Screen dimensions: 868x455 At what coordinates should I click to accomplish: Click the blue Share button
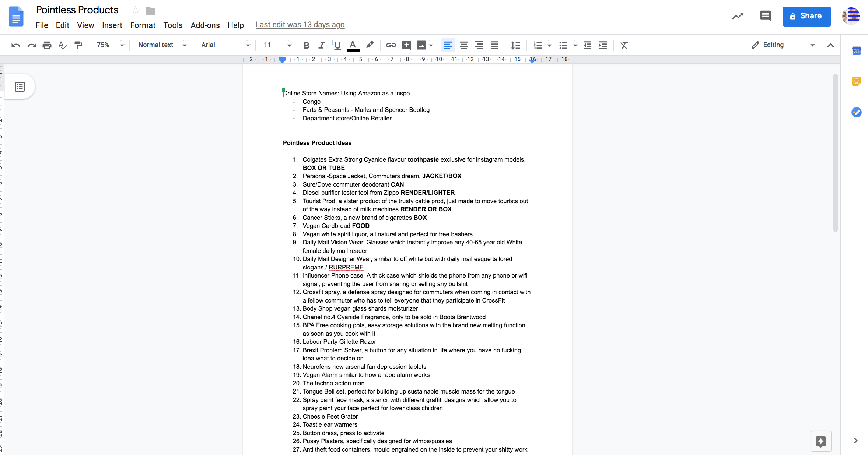(x=806, y=16)
